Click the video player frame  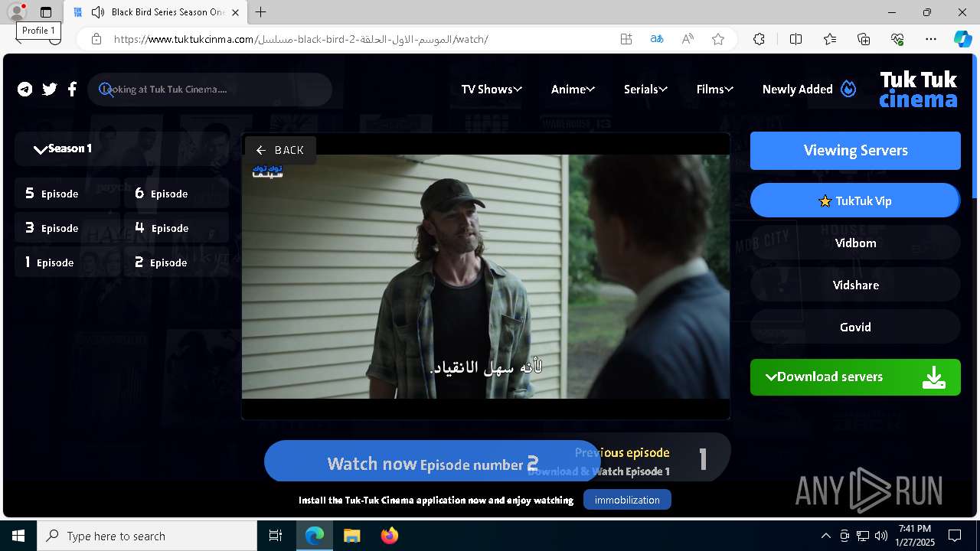pos(486,276)
